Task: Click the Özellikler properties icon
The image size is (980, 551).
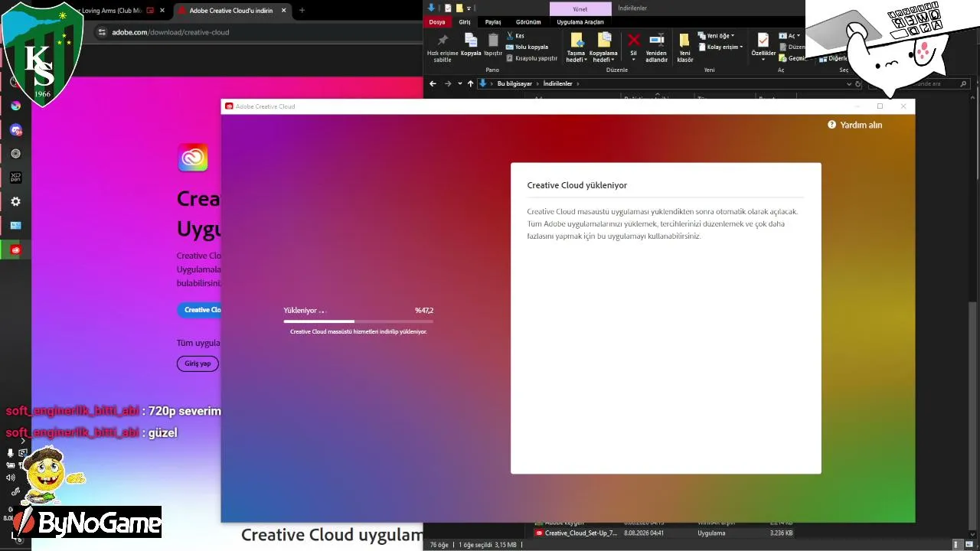Action: pyautogui.click(x=763, y=40)
